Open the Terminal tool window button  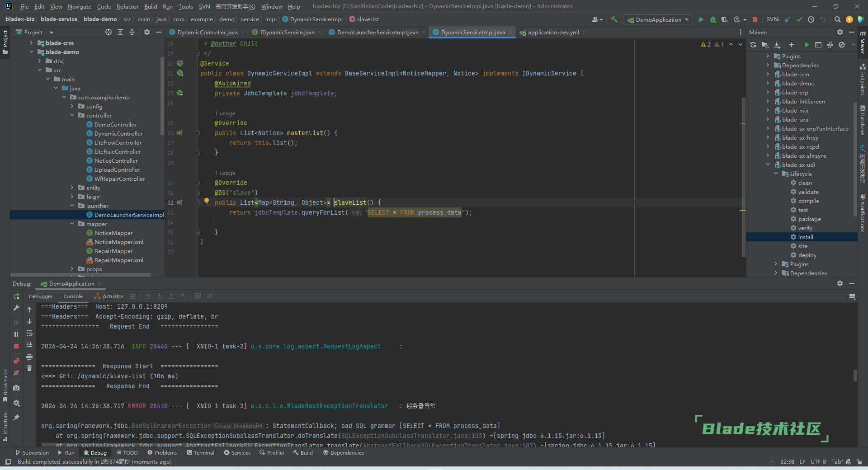point(200,452)
